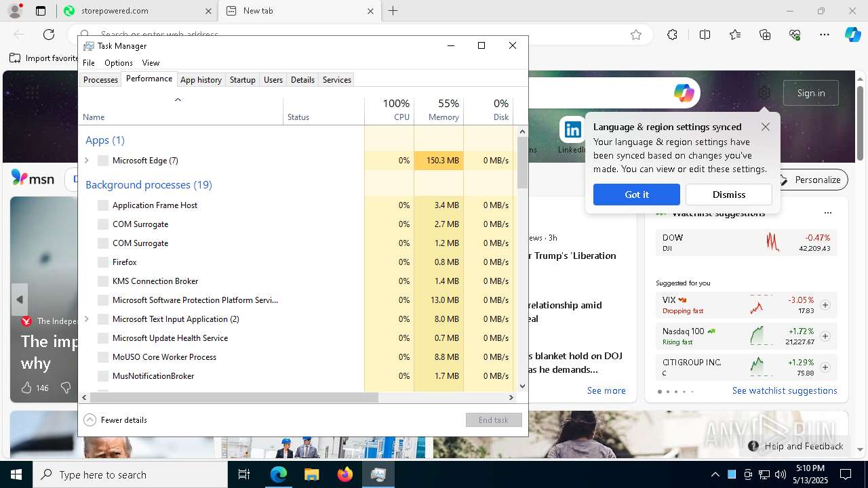The height and width of the screenshot is (488, 868).
Task: Sort processes by the CPU column
Action: [x=389, y=110]
